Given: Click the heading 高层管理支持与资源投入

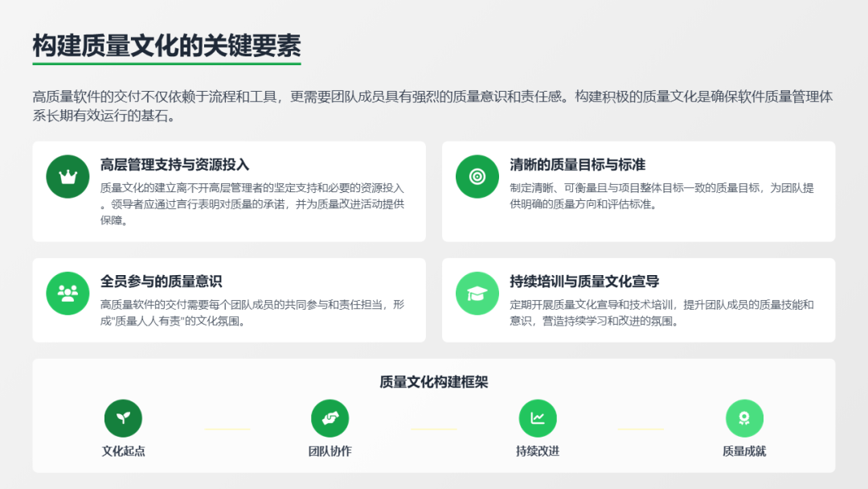Looking at the screenshot, I should pos(174,165).
